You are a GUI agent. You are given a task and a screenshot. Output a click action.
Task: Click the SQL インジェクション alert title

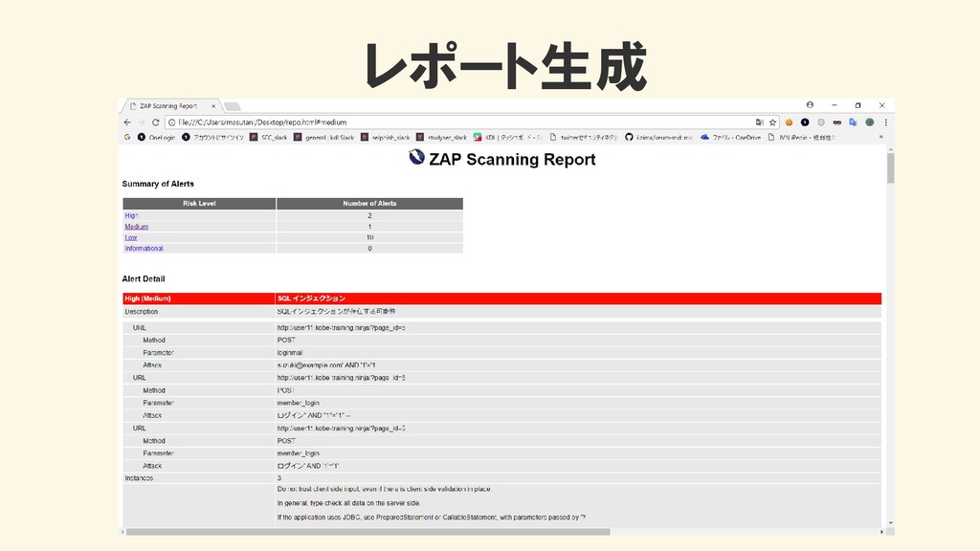tap(311, 298)
